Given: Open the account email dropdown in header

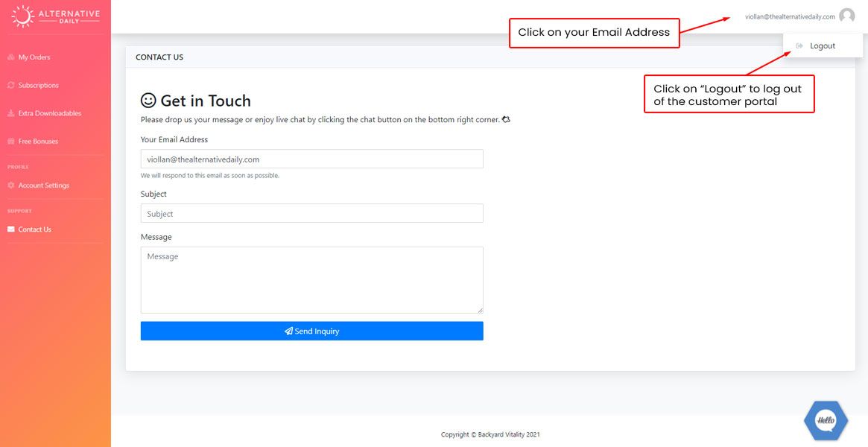Looking at the screenshot, I should [790, 16].
